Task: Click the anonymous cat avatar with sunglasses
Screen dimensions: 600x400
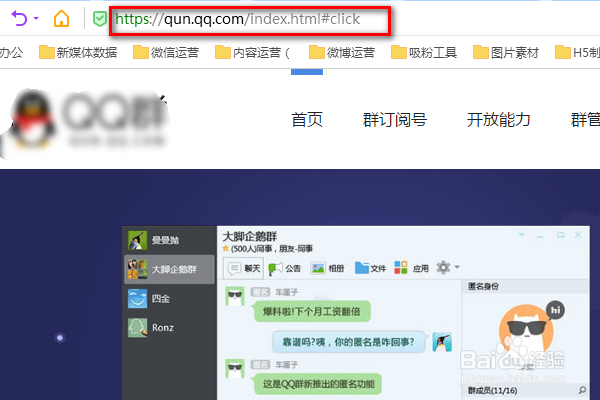Action: tap(527, 331)
